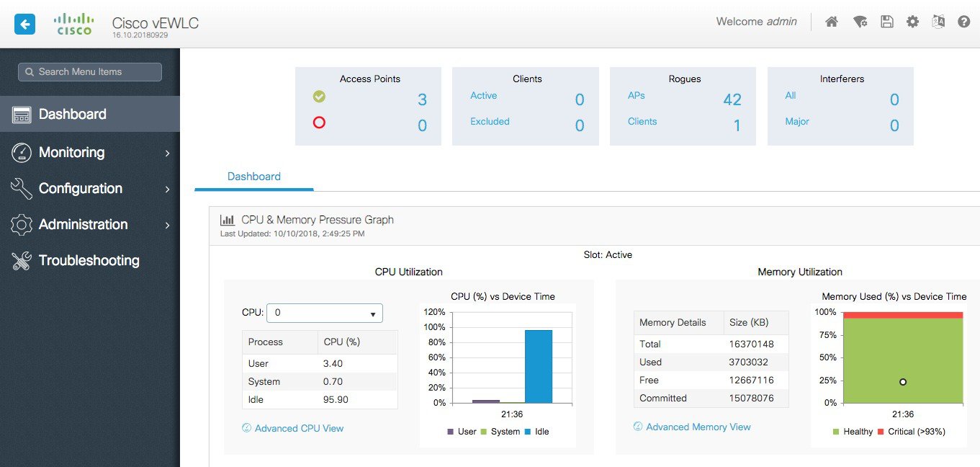Open the help question mark icon
This screenshot has height=467, width=980.
tap(964, 22)
